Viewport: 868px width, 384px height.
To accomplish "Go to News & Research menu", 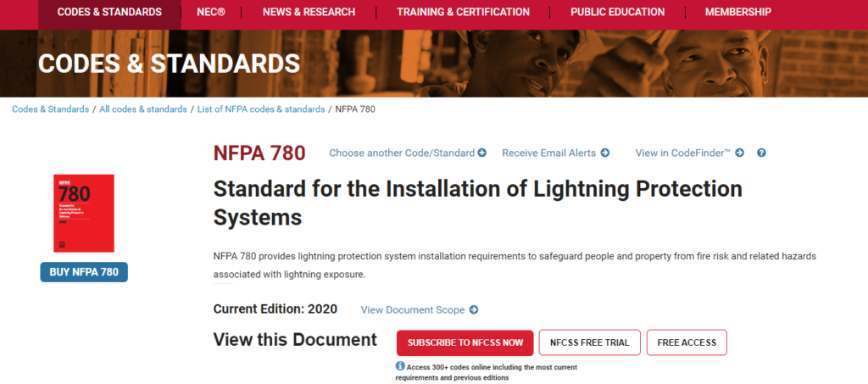I will tap(309, 12).
